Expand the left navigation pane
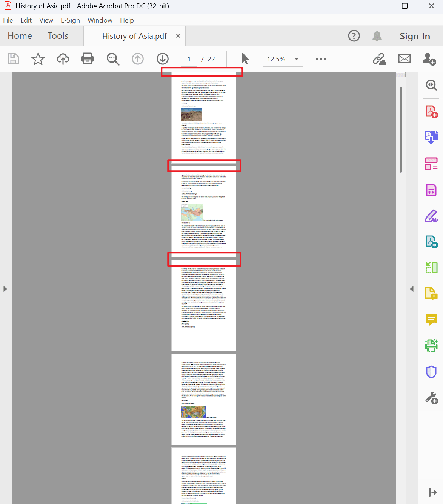This screenshot has width=443, height=504. tap(5, 289)
